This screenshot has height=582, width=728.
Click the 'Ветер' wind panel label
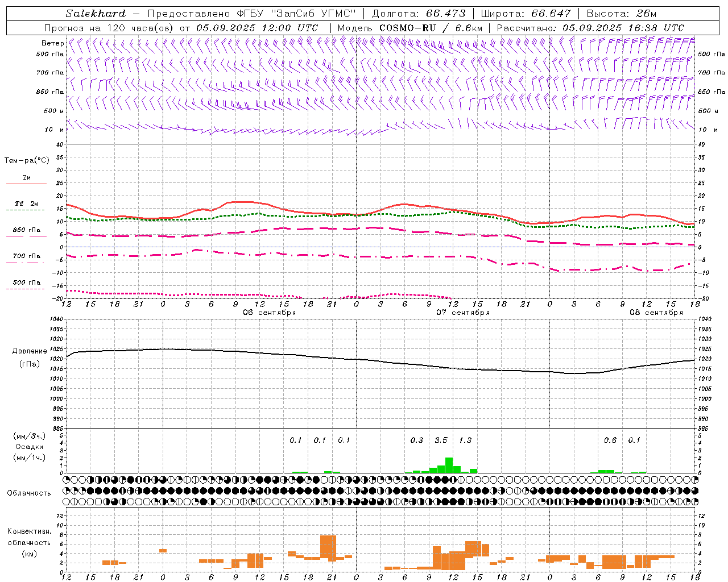pyautogui.click(x=52, y=43)
